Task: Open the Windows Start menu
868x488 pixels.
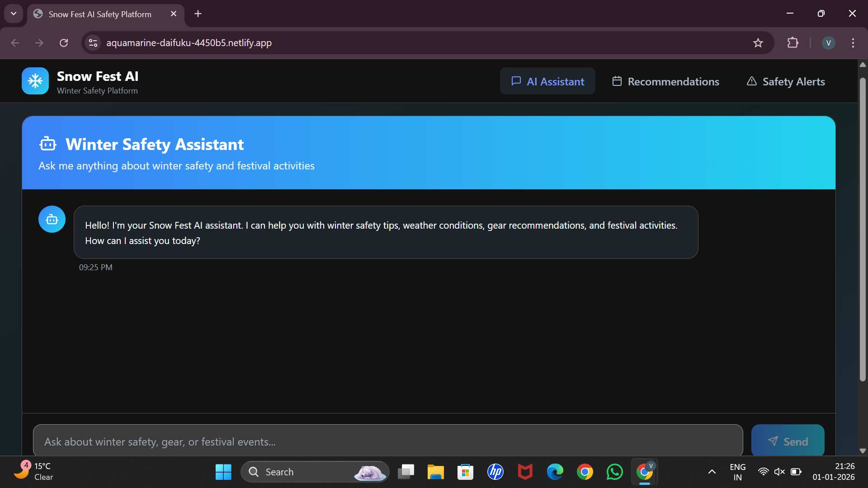Action: coord(223,472)
